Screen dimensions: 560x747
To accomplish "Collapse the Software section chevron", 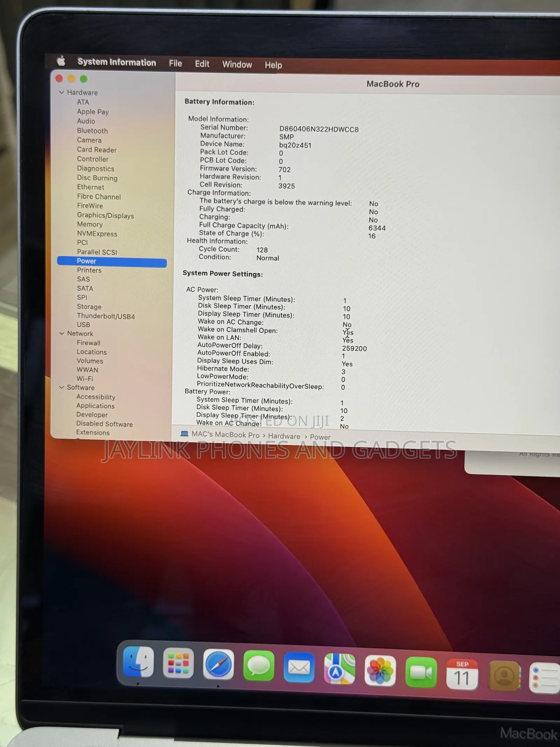I will coord(62,387).
